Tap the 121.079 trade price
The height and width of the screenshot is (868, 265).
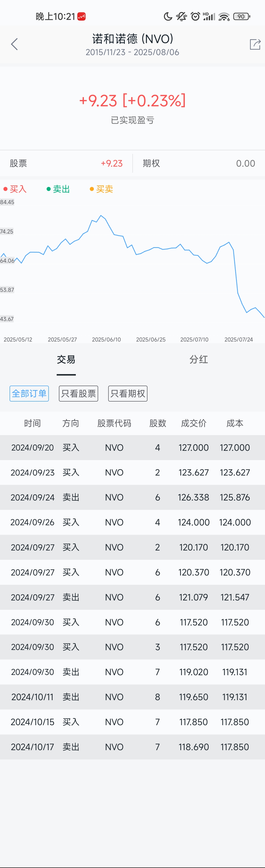click(x=194, y=597)
